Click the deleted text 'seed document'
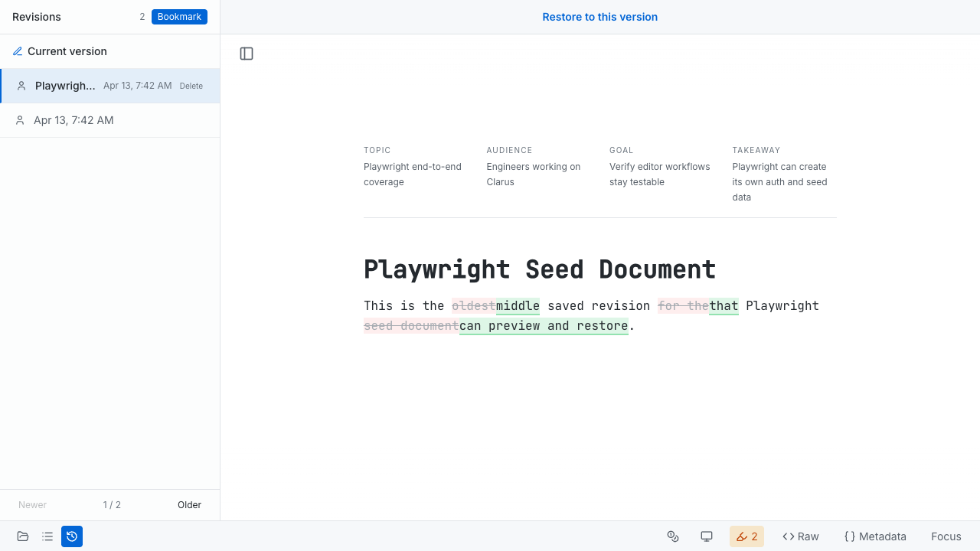Image resolution: width=980 pixels, height=551 pixels. (411, 326)
